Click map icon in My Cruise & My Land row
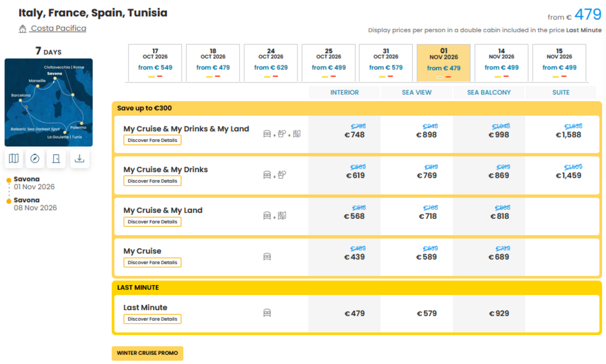Viewport: 606px width, 364px height. tap(282, 216)
